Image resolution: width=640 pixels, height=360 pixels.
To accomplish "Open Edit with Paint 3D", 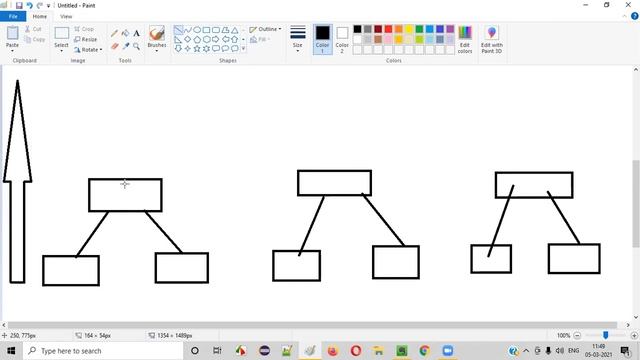I will 491,39.
